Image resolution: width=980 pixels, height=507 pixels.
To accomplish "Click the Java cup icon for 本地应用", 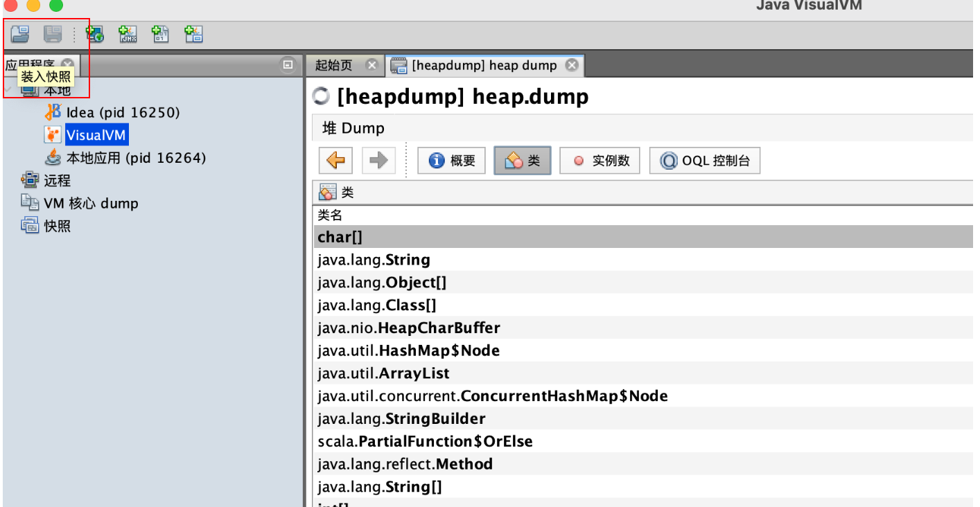I will pyautogui.click(x=53, y=157).
